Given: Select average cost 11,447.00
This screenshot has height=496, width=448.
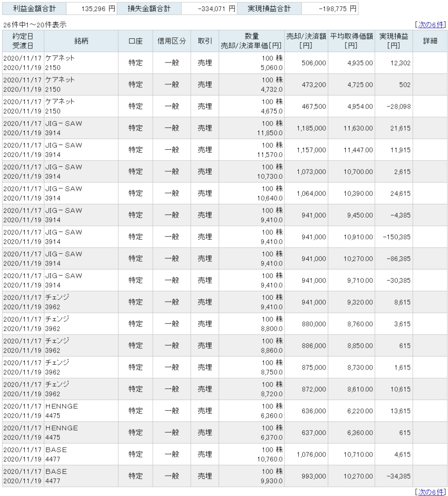Looking at the screenshot, I should [x=358, y=150].
